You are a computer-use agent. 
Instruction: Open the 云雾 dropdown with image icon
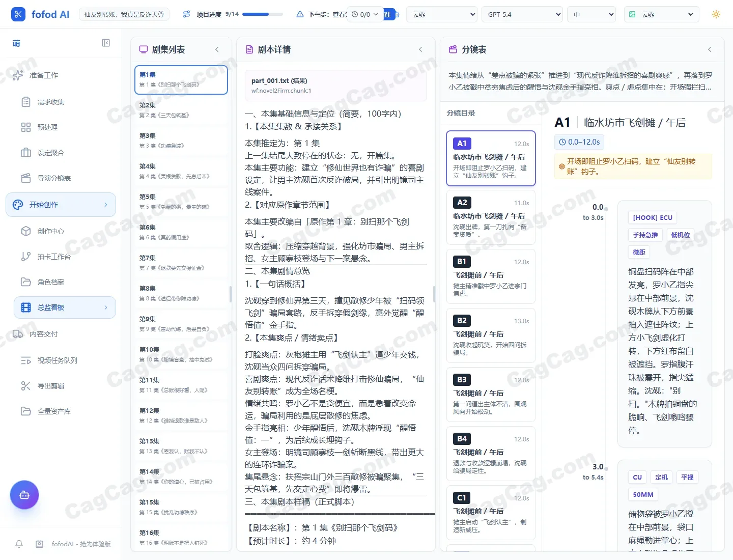click(x=662, y=14)
